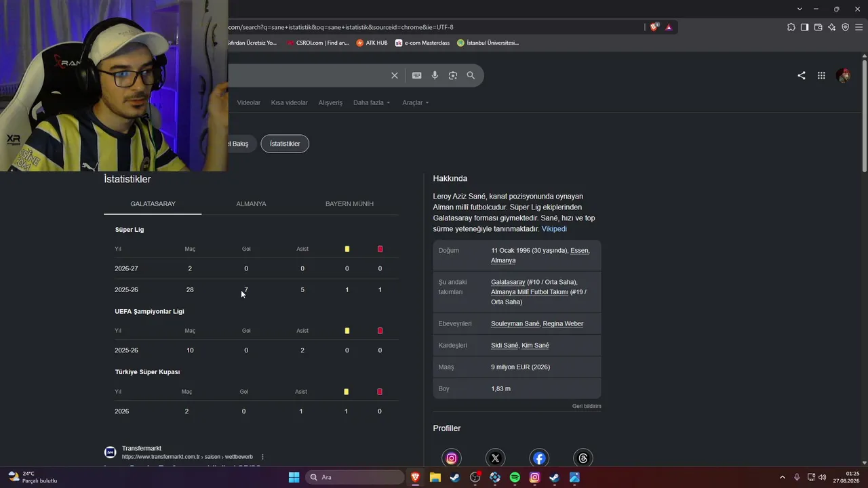Toggle the browser sidebar panel icon
The height and width of the screenshot is (488, 868).
click(805, 27)
